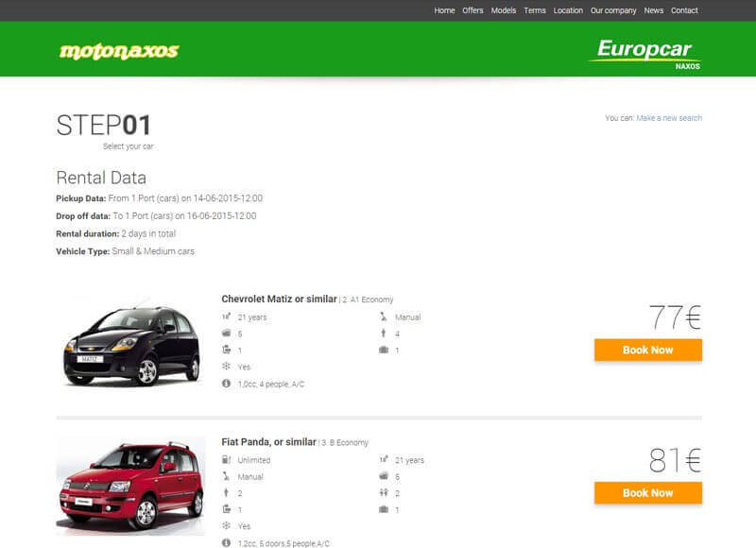Click '21 years' under Chevrolet Matiz
This screenshot has height=548, width=756.
click(252, 317)
